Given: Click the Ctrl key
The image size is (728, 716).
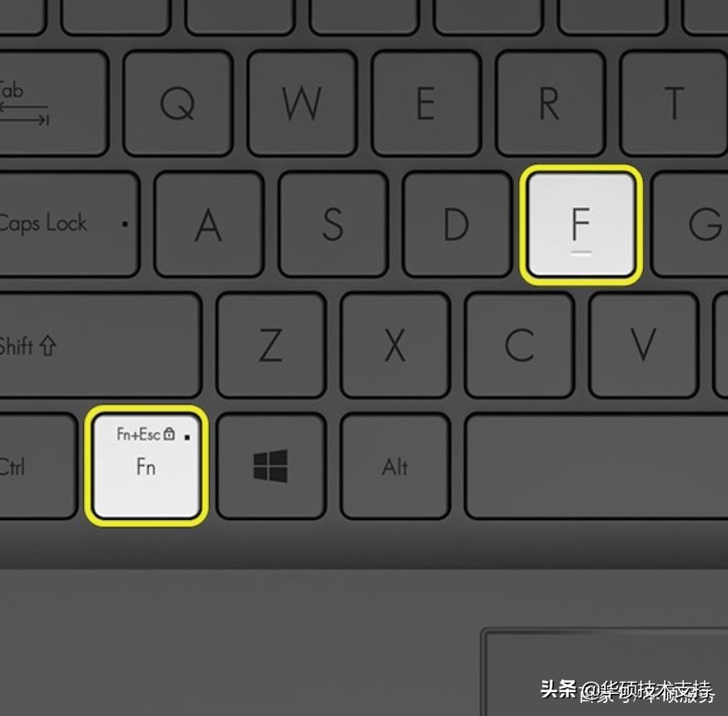Looking at the screenshot, I should (x=38, y=466).
